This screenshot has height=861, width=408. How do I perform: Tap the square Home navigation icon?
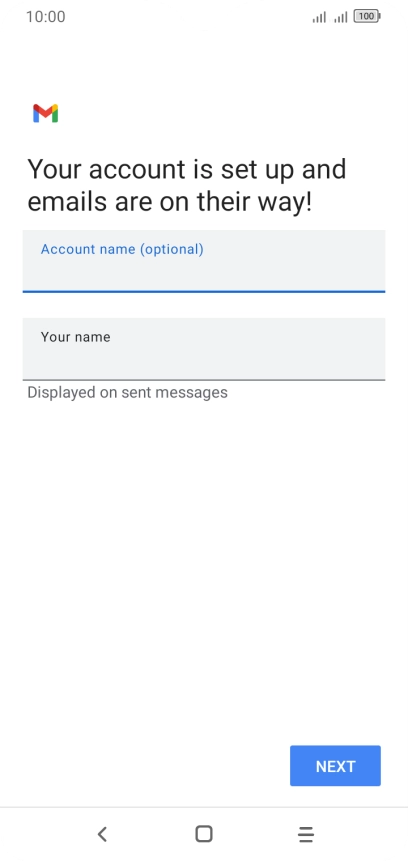[x=204, y=834]
